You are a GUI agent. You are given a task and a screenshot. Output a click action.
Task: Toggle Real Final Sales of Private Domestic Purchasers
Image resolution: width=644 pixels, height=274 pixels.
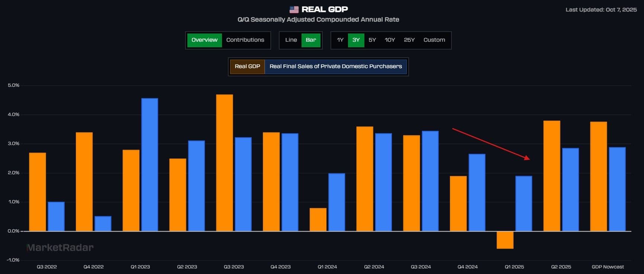coord(335,67)
